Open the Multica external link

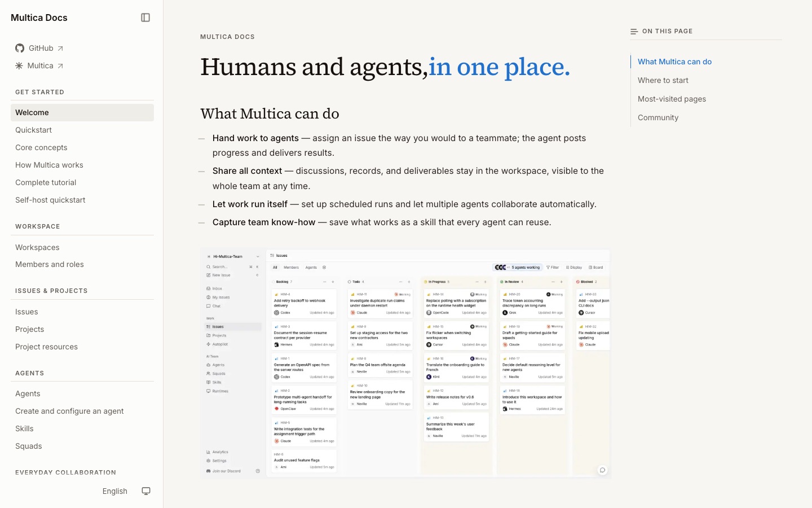click(x=39, y=65)
